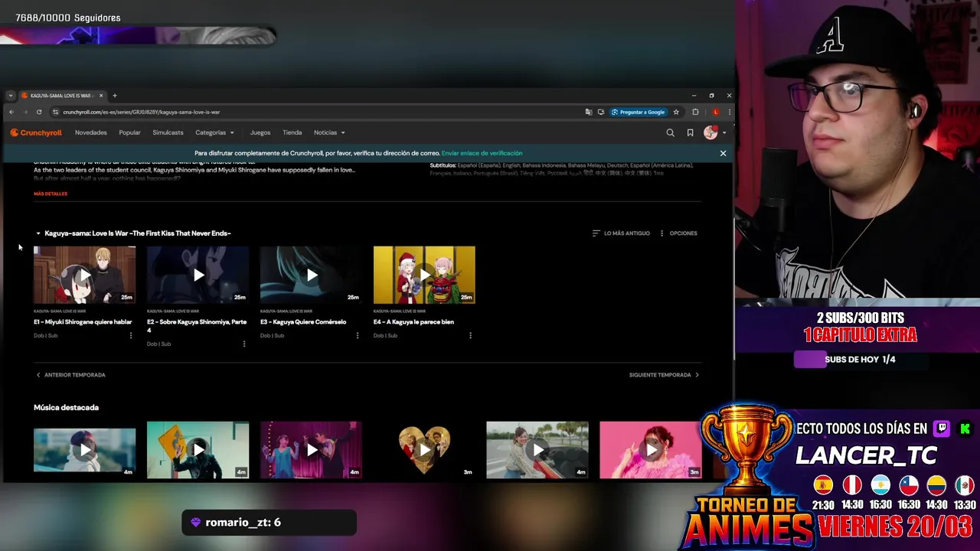
Task: Go to 'ANTERIOR TEMPORADA'
Action: point(70,375)
